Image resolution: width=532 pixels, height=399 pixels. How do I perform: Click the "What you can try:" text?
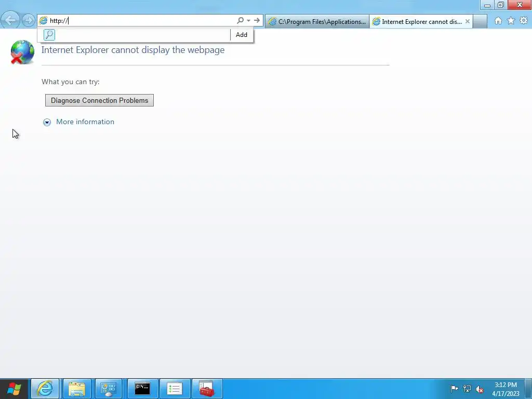tap(71, 82)
